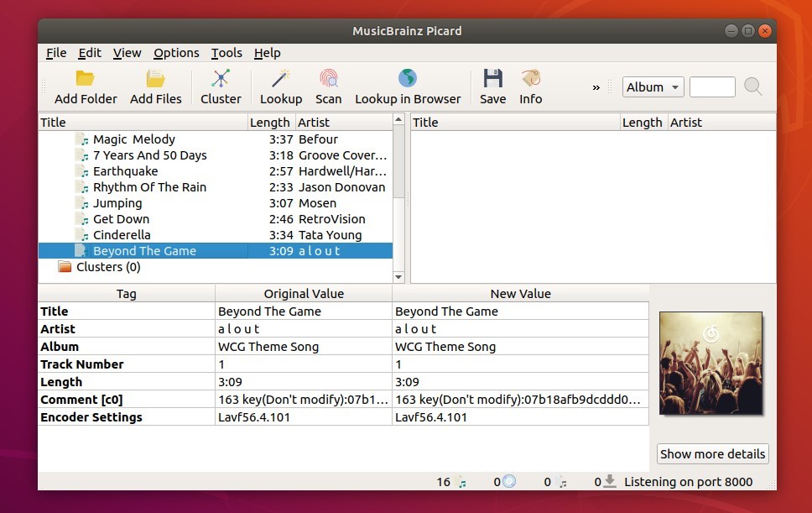The height and width of the screenshot is (513, 812).
Task: Click right pane Artist column header
Action: [721, 123]
